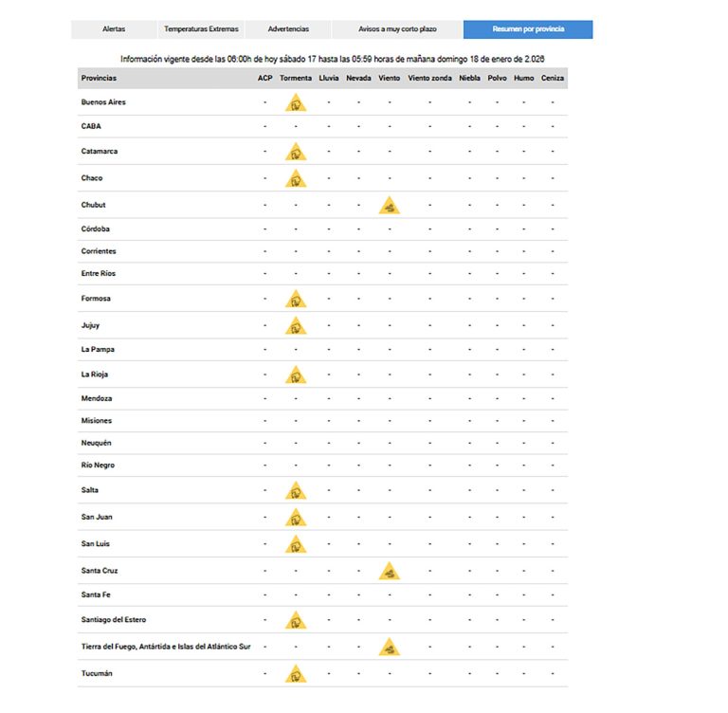
Task: Open the Tierra del Fuego wind alert icon
Action: tap(389, 648)
